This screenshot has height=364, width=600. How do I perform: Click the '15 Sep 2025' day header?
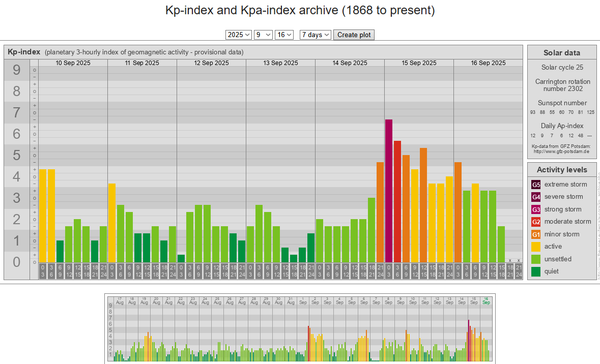point(419,63)
